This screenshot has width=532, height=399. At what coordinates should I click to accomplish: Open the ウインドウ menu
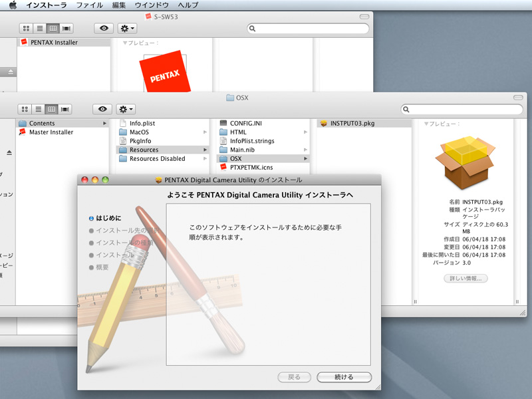point(152,5)
